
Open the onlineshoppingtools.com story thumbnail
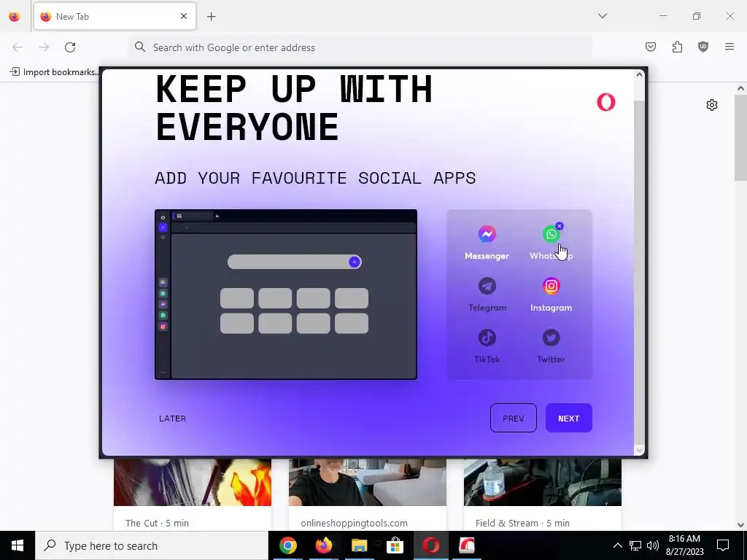(368, 482)
